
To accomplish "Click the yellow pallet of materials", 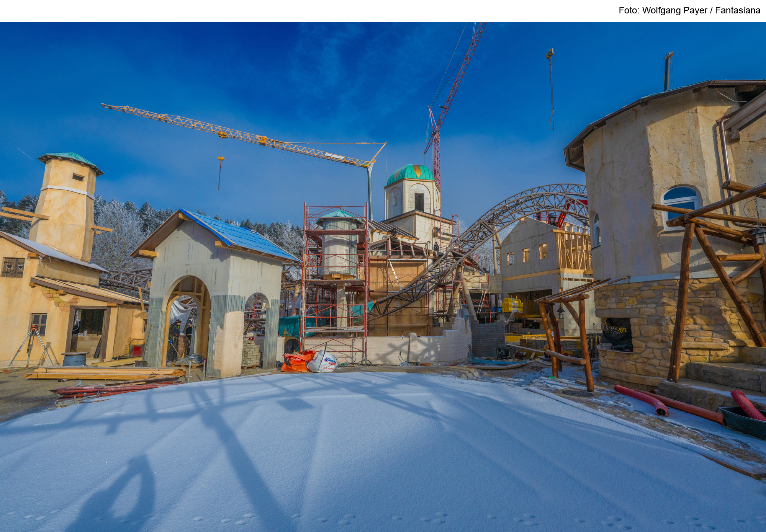I will click(512, 305).
